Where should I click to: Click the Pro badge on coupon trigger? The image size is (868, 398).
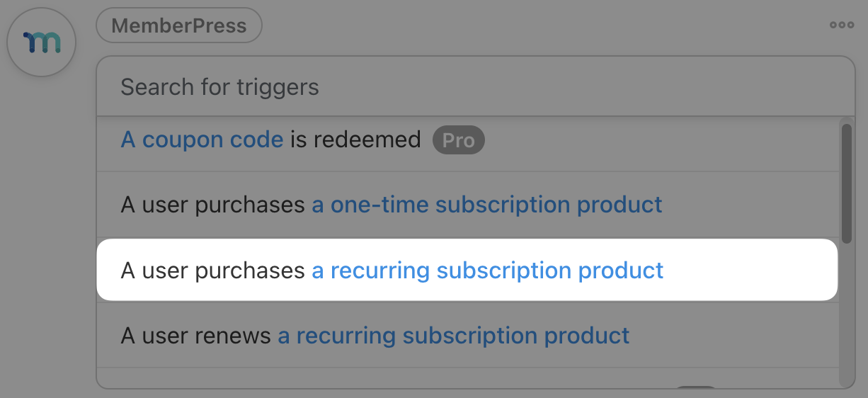click(x=458, y=140)
